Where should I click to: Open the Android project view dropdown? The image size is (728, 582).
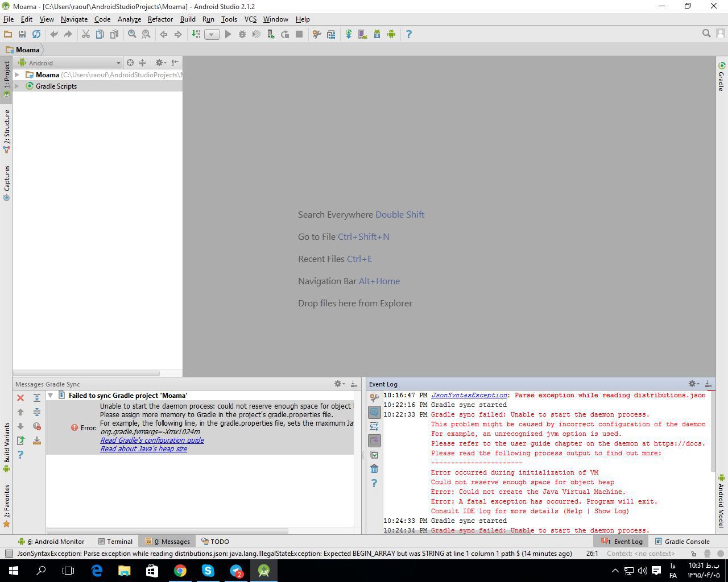69,63
